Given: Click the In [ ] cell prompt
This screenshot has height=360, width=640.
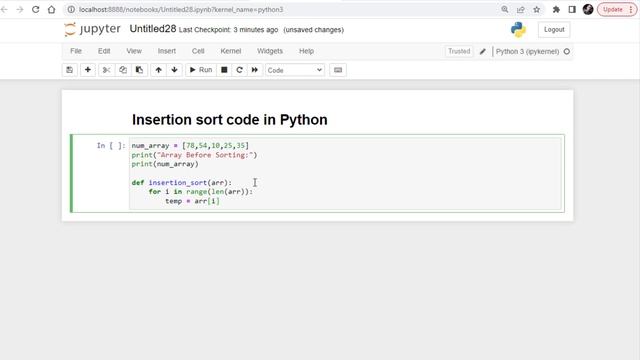Looking at the screenshot, I should click(111, 146).
